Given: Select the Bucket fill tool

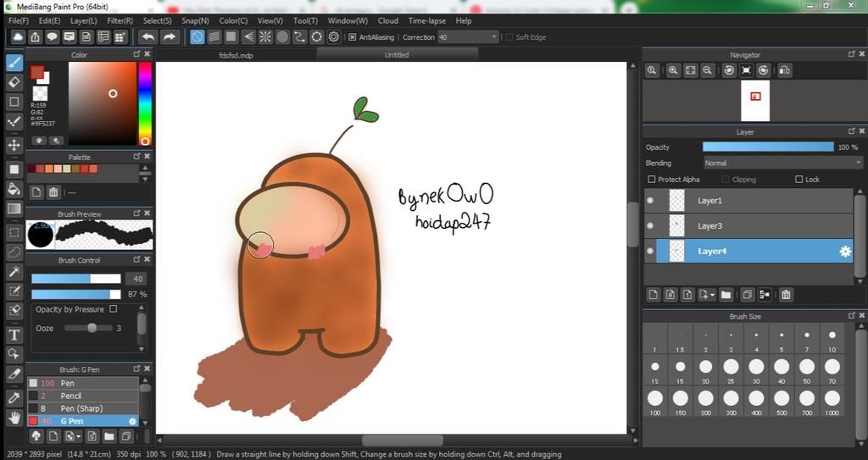Looking at the screenshot, I should pos(14,189).
